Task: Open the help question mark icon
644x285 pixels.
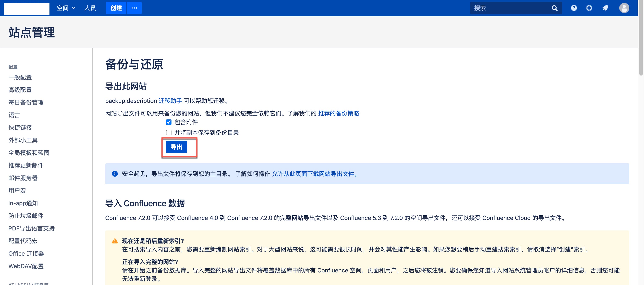Action: click(574, 8)
